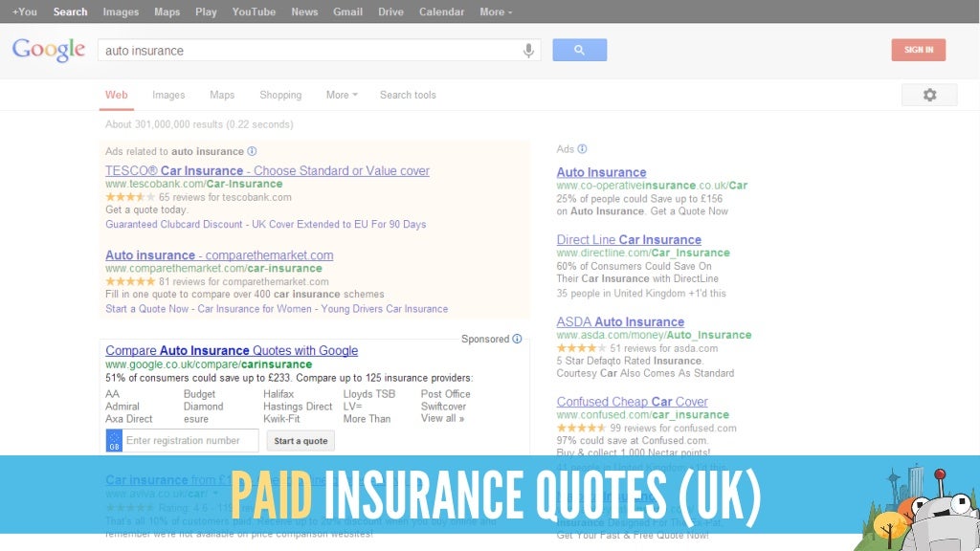Click Car Insurance for Women sitelink

click(255, 309)
